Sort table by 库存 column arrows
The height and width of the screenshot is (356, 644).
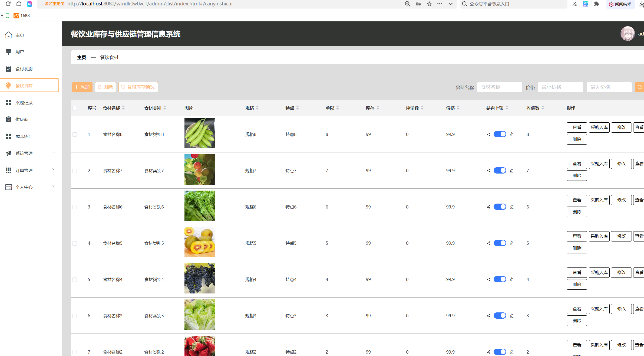pos(378,108)
